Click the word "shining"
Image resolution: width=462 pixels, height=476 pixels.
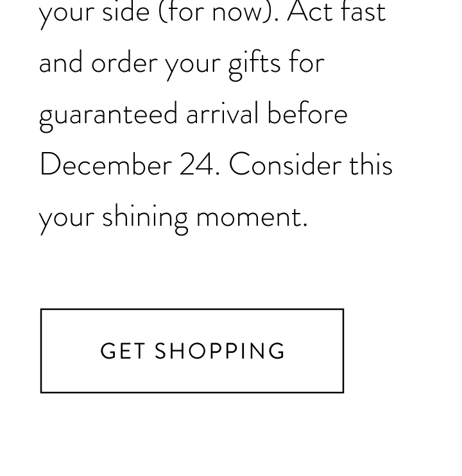[x=145, y=219]
